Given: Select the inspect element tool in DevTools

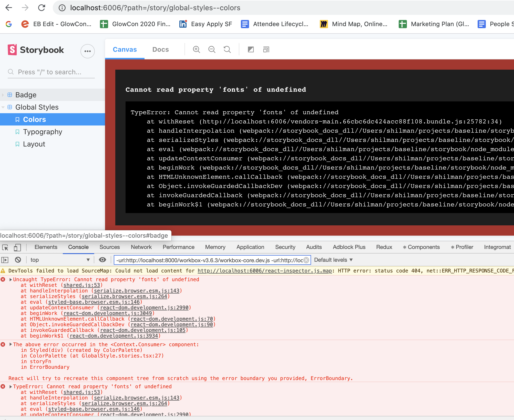Looking at the screenshot, I should coord(5,247).
